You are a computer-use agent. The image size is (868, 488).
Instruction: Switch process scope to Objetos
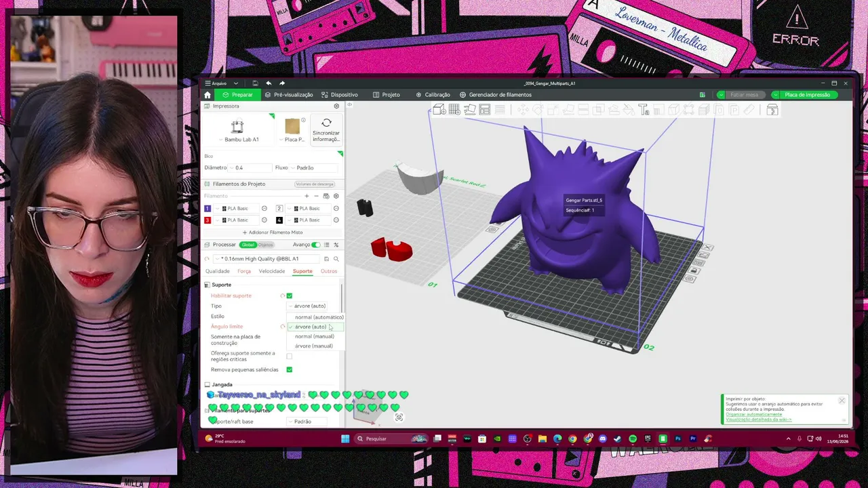tap(265, 245)
